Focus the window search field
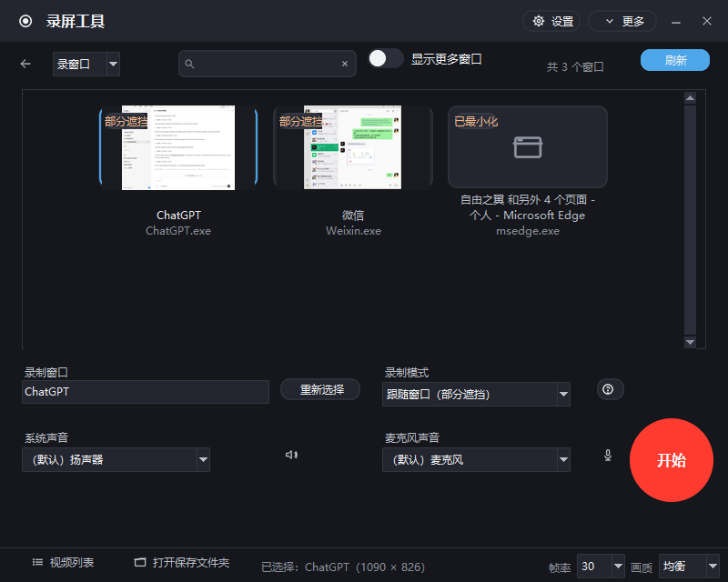 click(268, 64)
